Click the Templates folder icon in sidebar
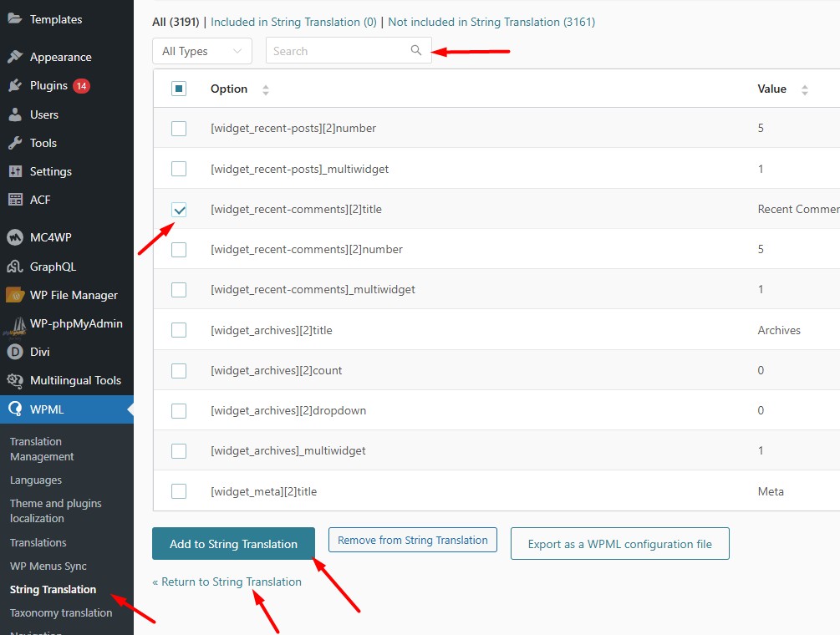Image resolution: width=840 pixels, height=635 pixels. pyautogui.click(x=15, y=18)
